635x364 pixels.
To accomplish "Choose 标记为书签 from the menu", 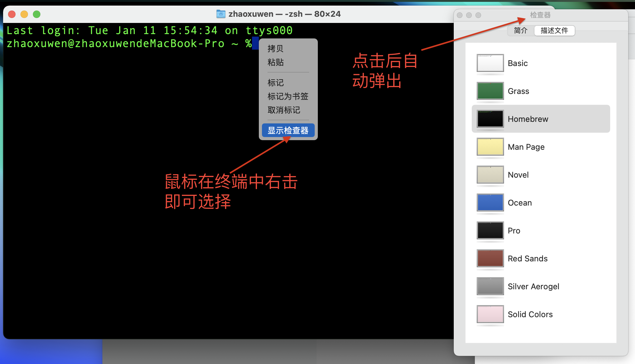I will [287, 96].
